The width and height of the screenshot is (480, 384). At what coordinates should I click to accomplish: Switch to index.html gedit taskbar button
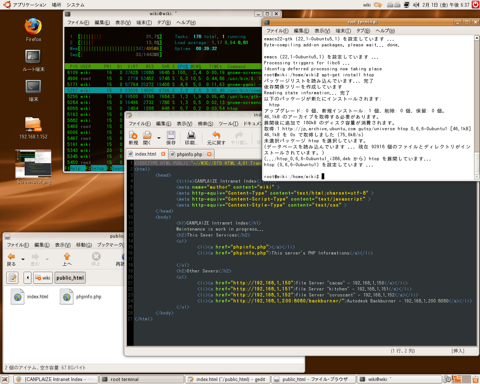[227, 379]
